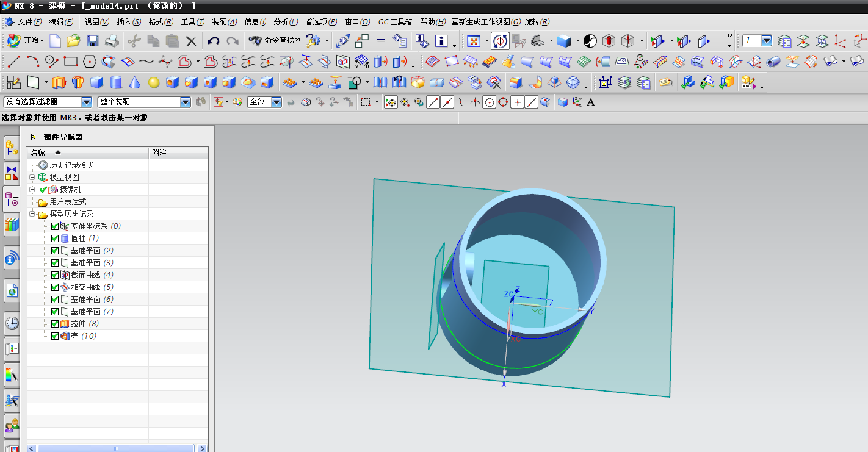The image size is (868, 452).
Task: Toggle the 基准平面 (2) checkbox
Action: [55, 251]
